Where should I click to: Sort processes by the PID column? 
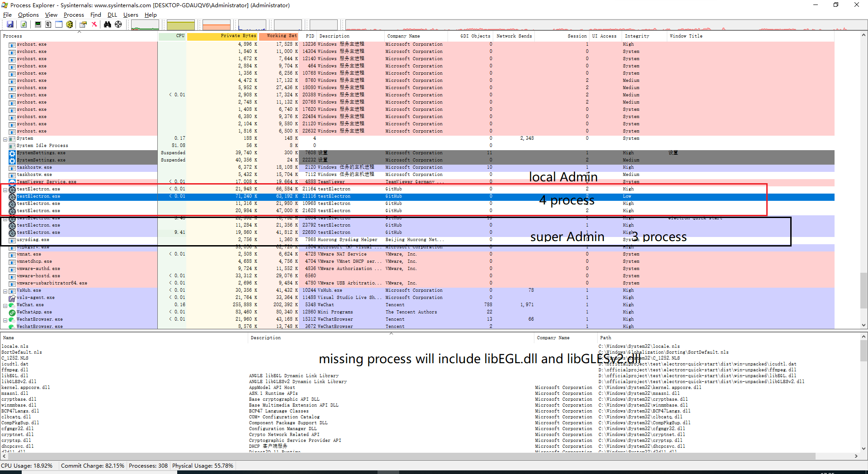[x=310, y=36]
